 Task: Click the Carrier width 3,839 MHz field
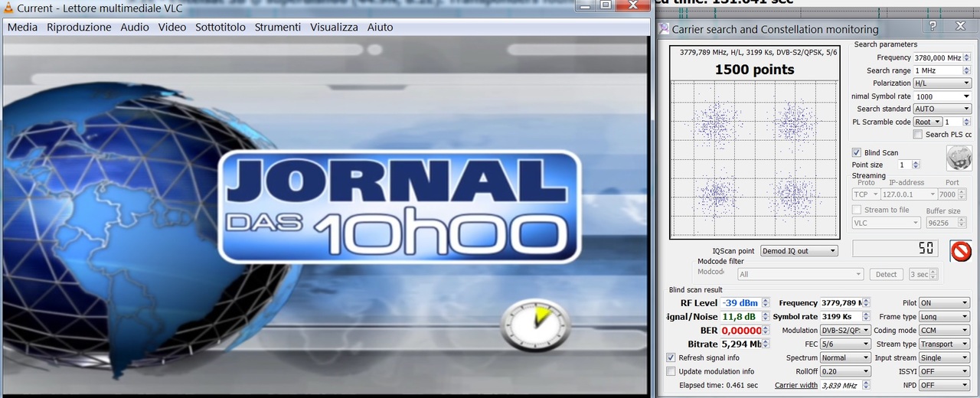pyautogui.click(x=845, y=385)
